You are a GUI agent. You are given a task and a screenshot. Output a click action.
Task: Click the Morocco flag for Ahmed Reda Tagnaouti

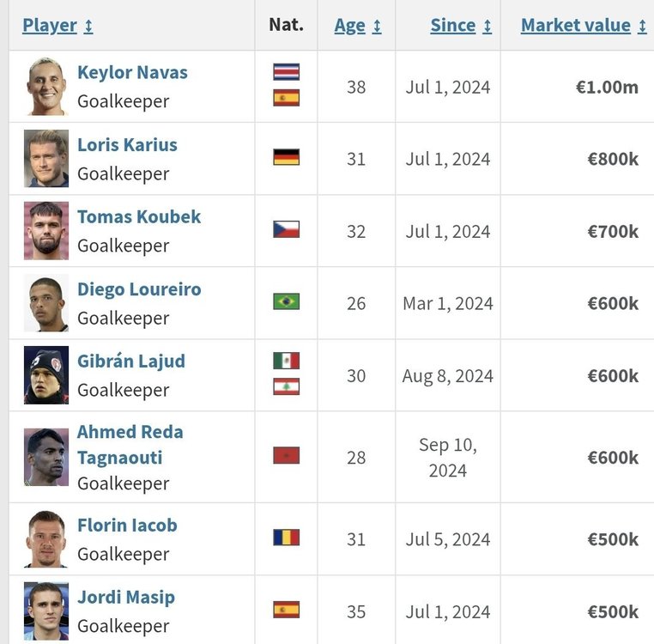pyautogui.click(x=286, y=456)
